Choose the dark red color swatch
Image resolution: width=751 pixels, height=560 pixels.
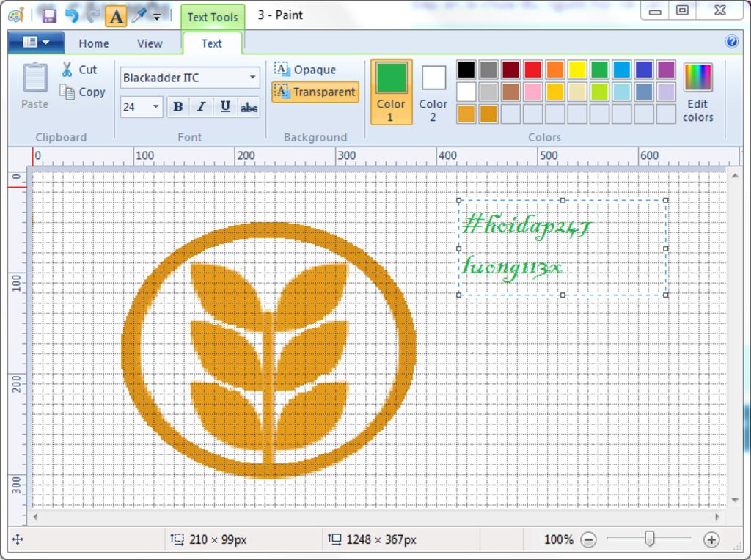point(510,70)
